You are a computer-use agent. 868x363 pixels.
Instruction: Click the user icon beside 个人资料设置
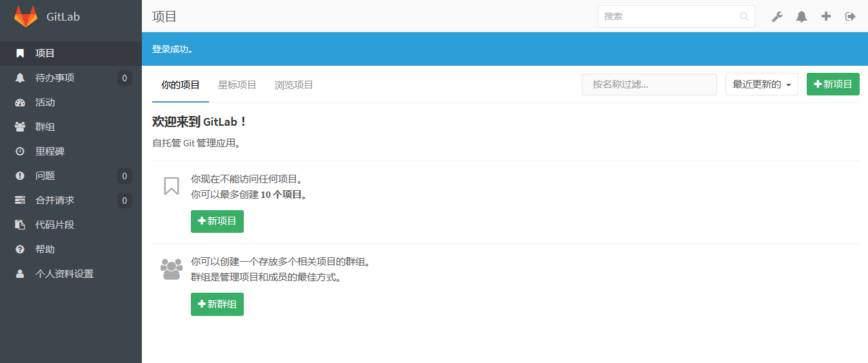[x=20, y=274]
